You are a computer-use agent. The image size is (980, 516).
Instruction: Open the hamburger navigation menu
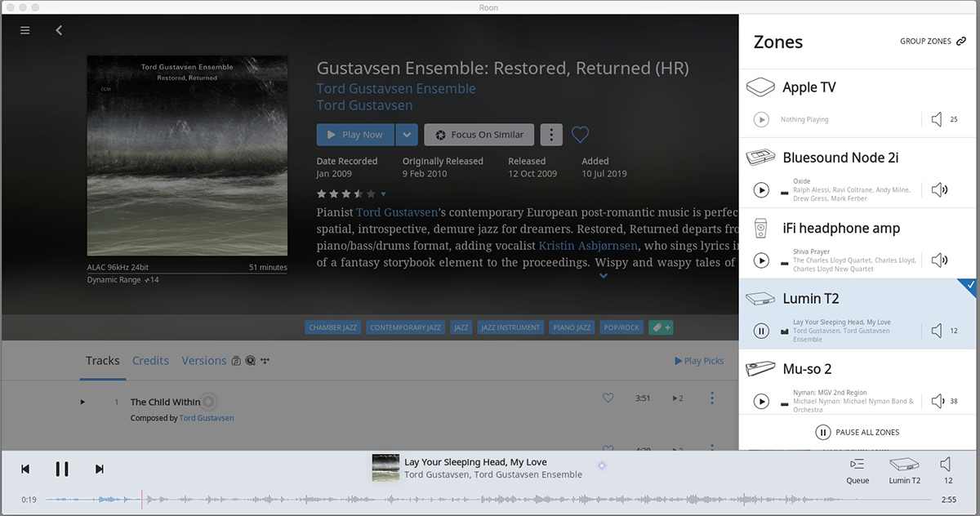pyautogui.click(x=25, y=30)
